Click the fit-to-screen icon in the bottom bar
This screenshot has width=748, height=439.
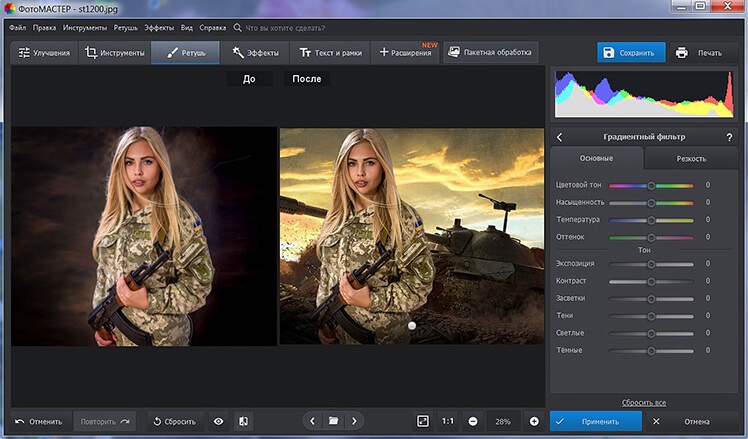pyautogui.click(x=422, y=421)
